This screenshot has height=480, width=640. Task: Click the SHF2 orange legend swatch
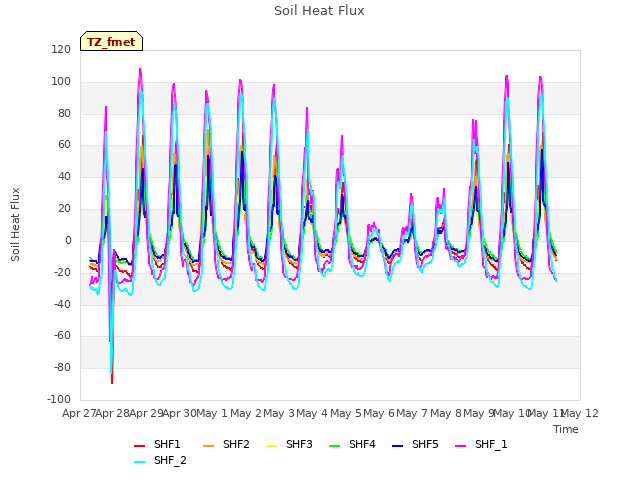[208, 446]
